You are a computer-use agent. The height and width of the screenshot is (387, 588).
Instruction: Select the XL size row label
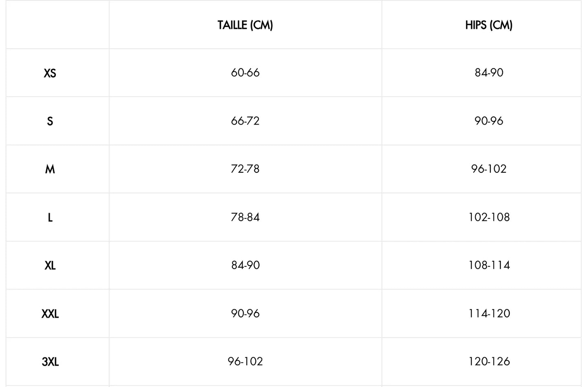coord(50,266)
